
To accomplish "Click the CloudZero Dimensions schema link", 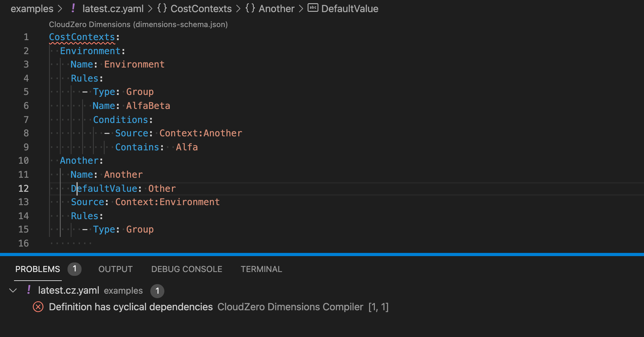I will [138, 25].
